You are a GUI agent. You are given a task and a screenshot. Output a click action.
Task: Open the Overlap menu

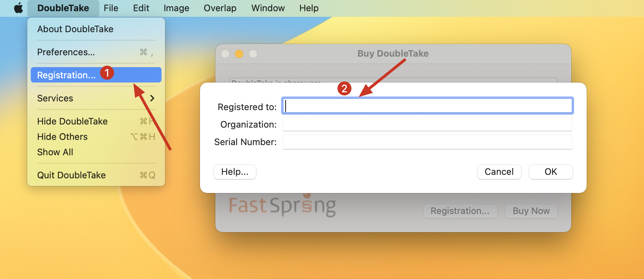coord(220,8)
